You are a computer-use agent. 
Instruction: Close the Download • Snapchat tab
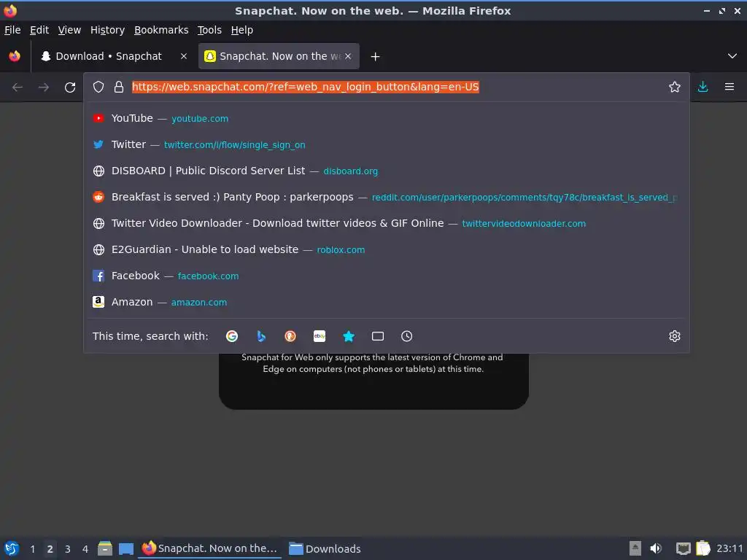coord(184,56)
